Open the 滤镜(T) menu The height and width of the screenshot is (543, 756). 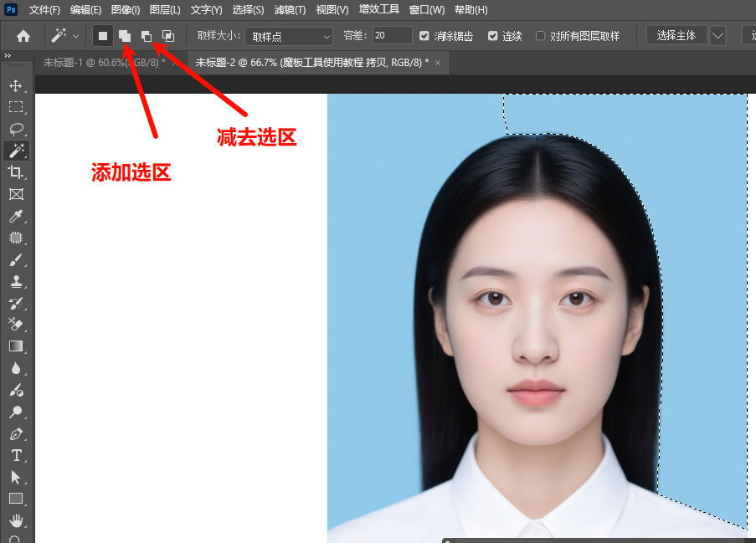(x=291, y=10)
